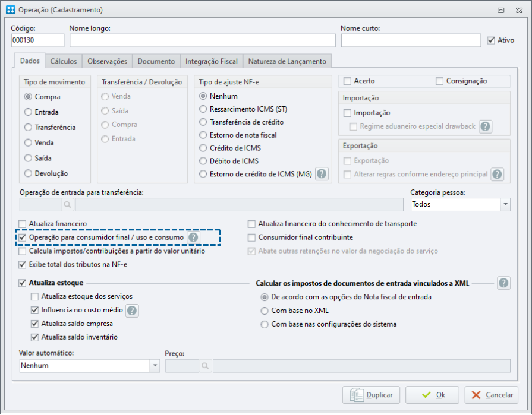532x415 pixels.
Task: Open the Observações tab
Action: point(107,61)
